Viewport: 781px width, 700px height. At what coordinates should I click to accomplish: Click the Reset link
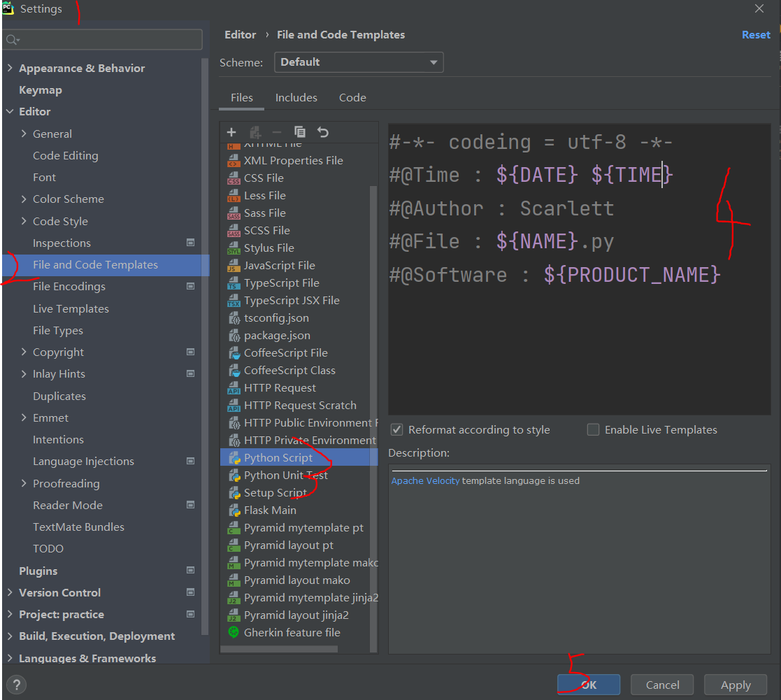click(756, 35)
